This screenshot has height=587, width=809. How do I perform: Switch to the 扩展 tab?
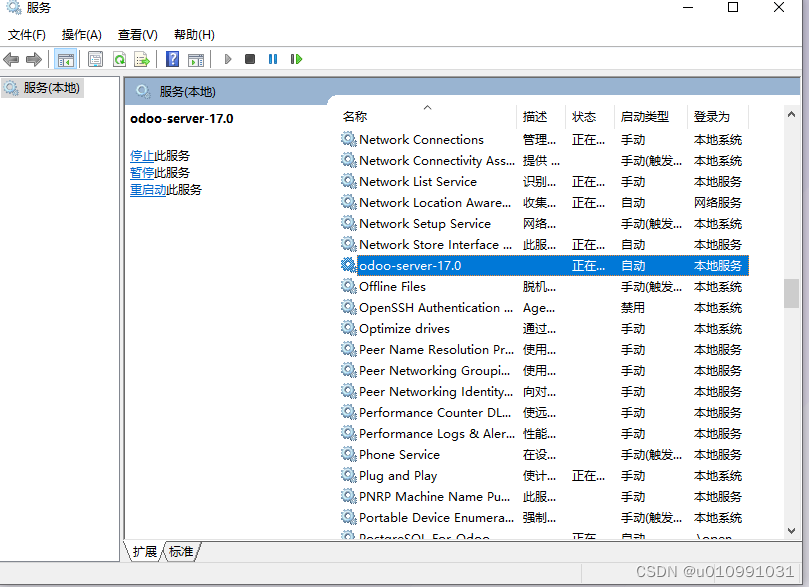click(x=144, y=551)
